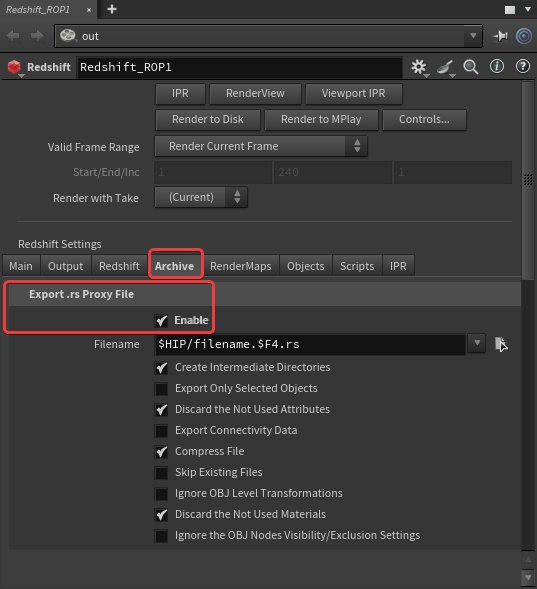Toggle Create Intermediate Directories checkbox
Screen dimensions: 537x589
(x=162, y=368)
